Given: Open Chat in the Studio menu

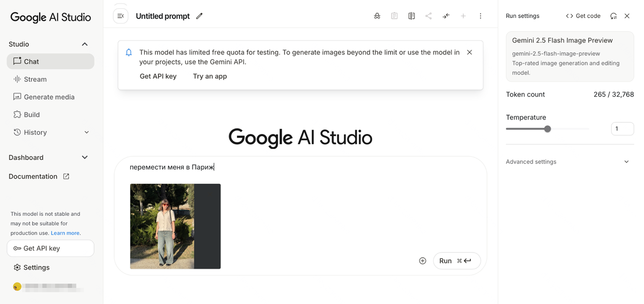Looking at the screenshot, I should tap(50, 61).
